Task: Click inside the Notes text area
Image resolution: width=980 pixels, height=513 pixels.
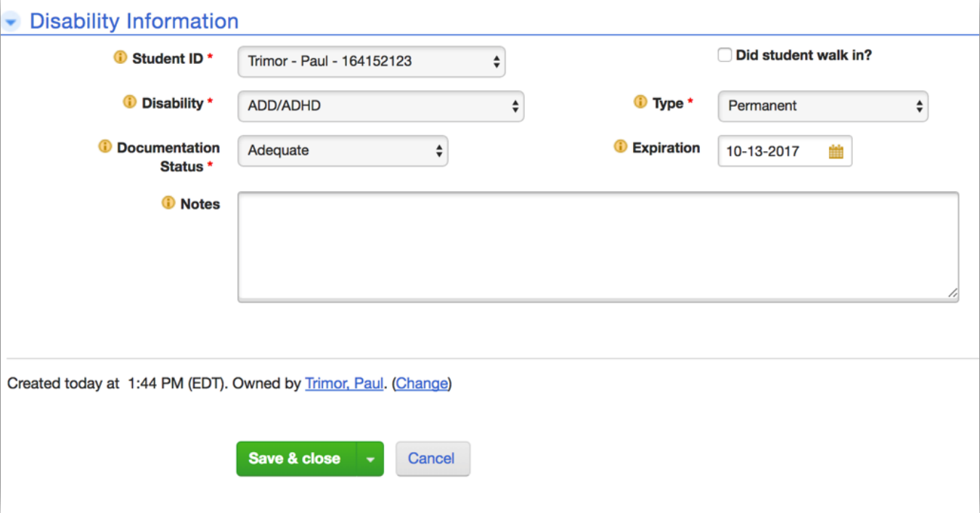Action: [597, 246]
